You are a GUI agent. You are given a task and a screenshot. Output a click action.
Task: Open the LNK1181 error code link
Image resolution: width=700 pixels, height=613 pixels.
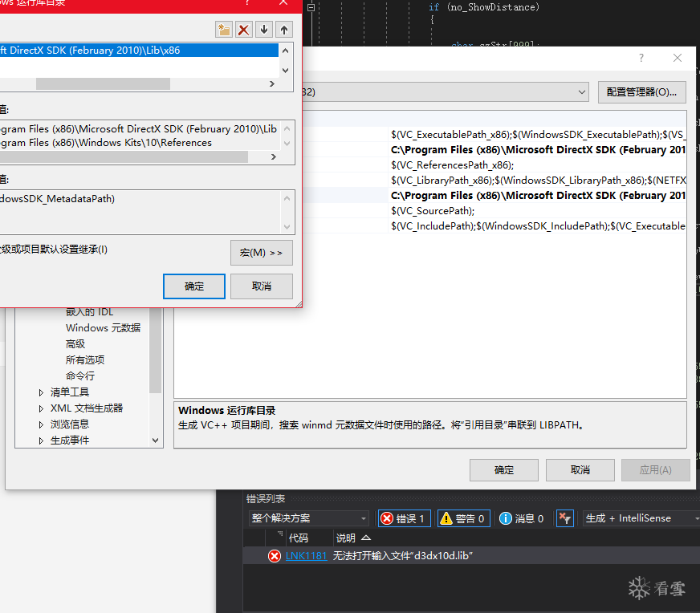[x=307, y=556]
